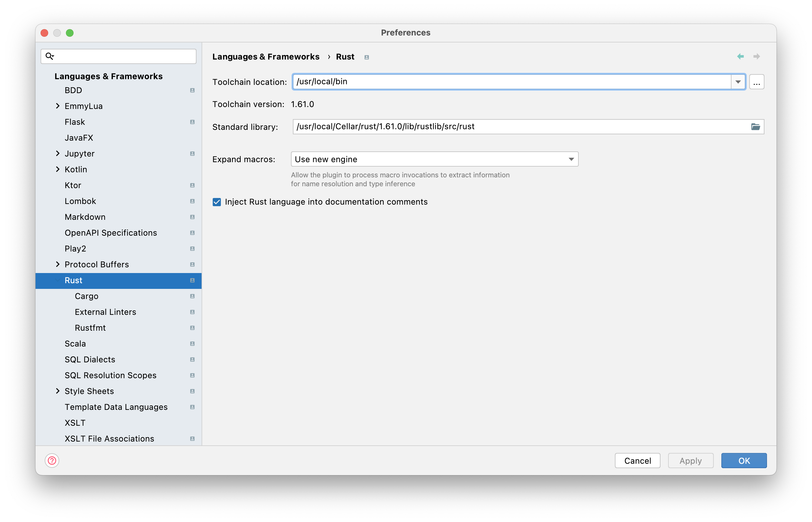812x522 pixels.
Task: Open the help question mark icon
Action: [x=52, y=460]
